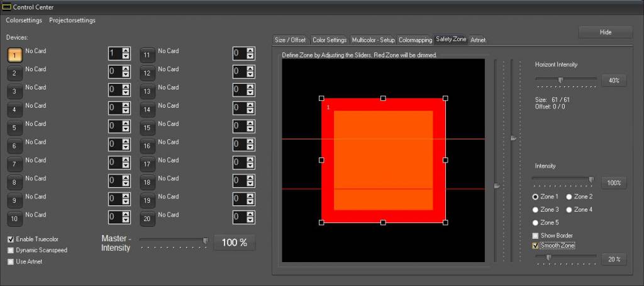
Task: Click top-center resize handle of safety zone
Action: tap(383, 98)
